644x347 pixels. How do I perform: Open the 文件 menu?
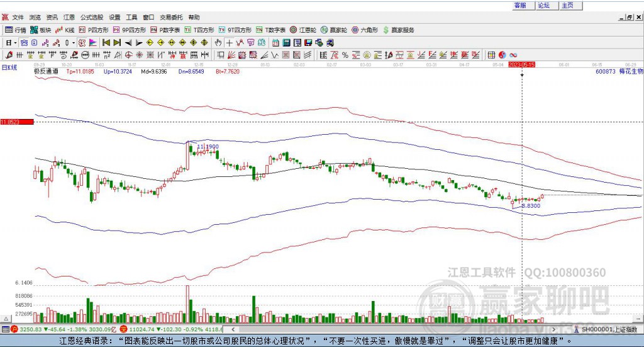[18, 17]
